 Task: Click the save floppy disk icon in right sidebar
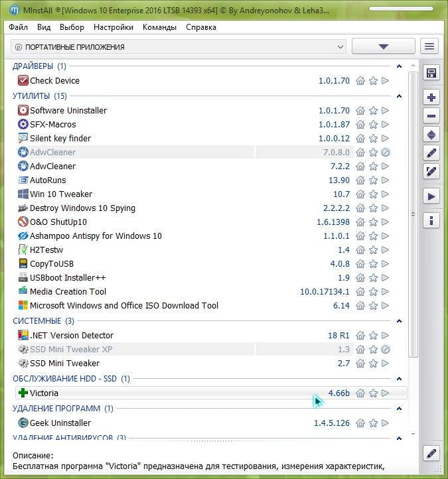point(431,73)
